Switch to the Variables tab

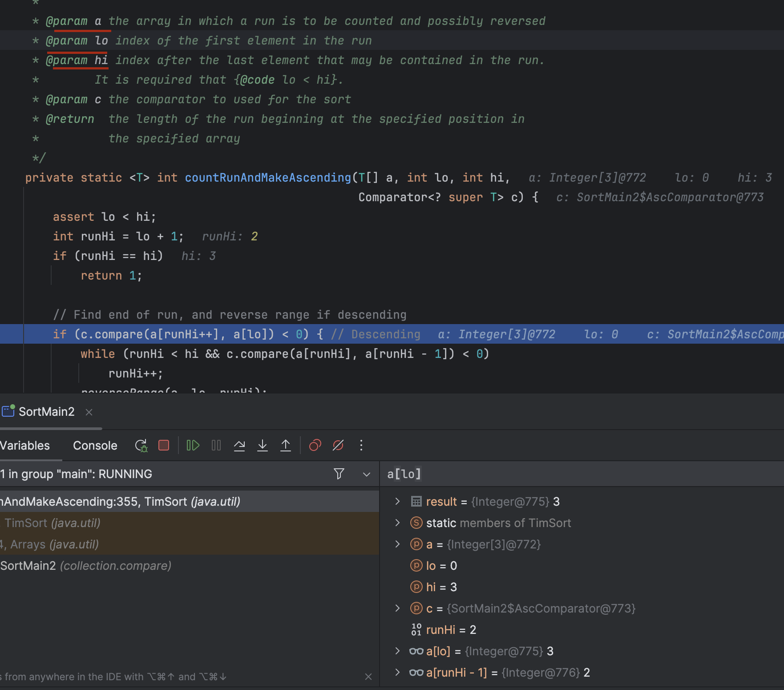click(25, 446)
